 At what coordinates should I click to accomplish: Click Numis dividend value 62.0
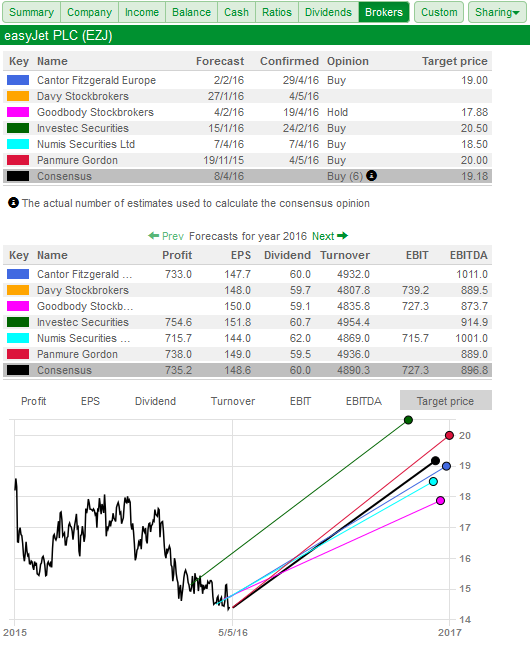pos(300,338)
